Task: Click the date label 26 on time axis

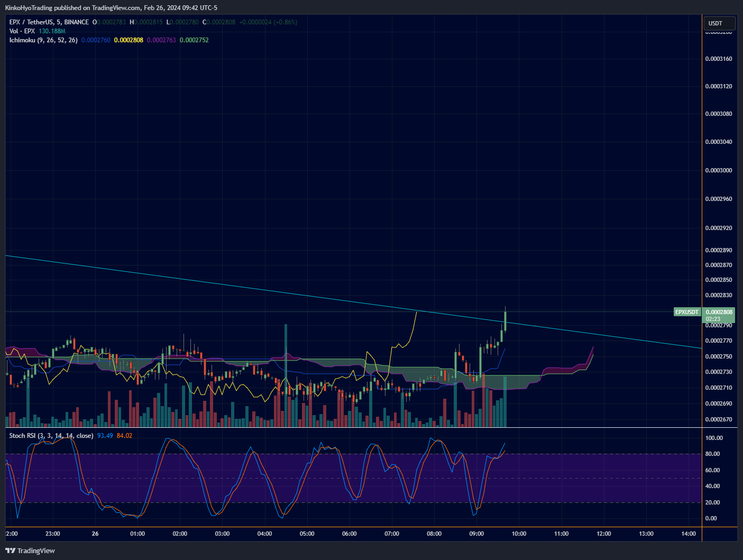Action: (x=95, y=534)
